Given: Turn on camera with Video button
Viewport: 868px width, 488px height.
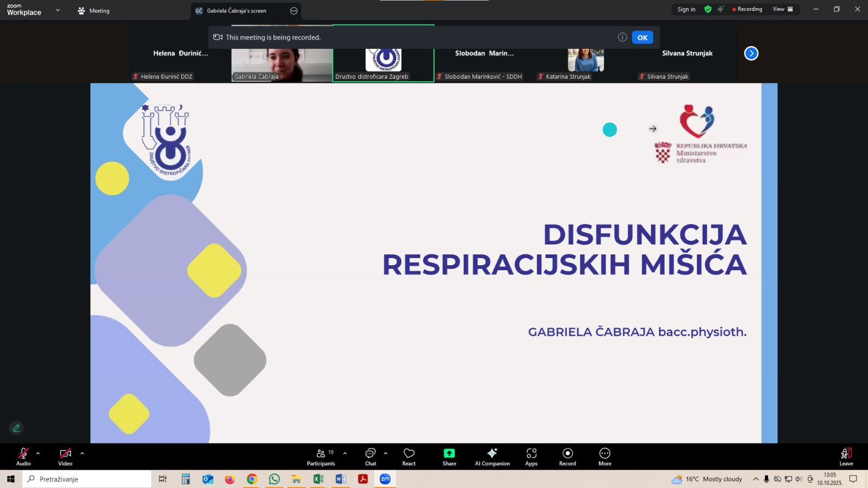Looking at the screenshot, I should click(x=65, y=456).
